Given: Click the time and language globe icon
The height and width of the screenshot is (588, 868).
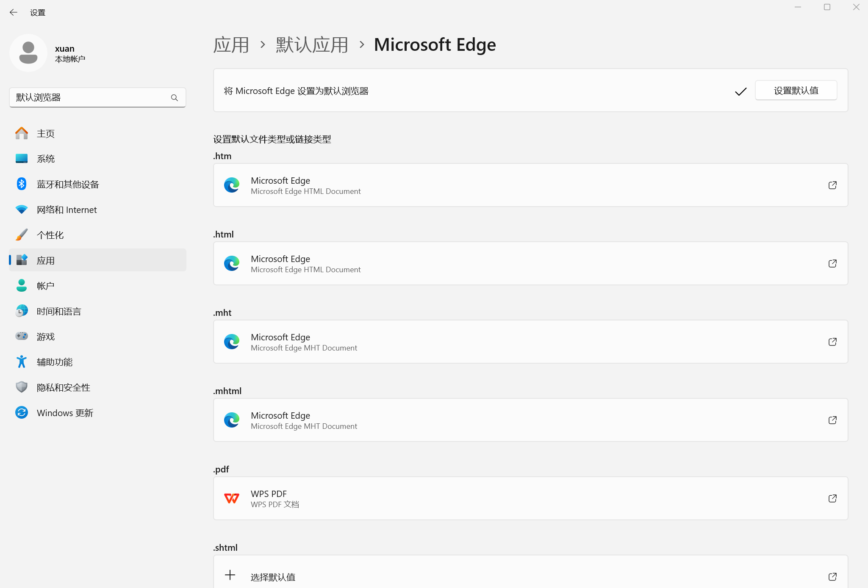Looking at the screenshot, I should click(22, 311).
